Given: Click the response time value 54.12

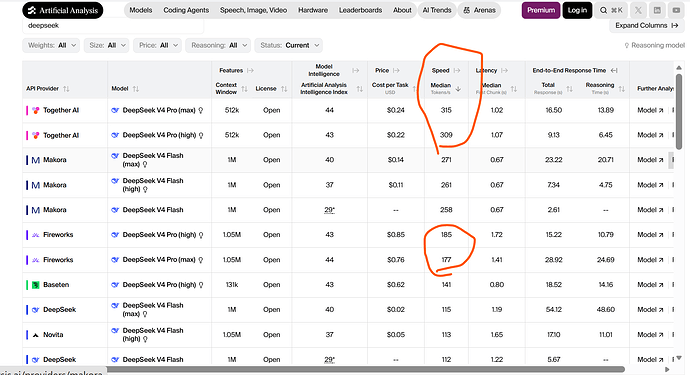Looking at the screenshot, I should tap(554, 310).
